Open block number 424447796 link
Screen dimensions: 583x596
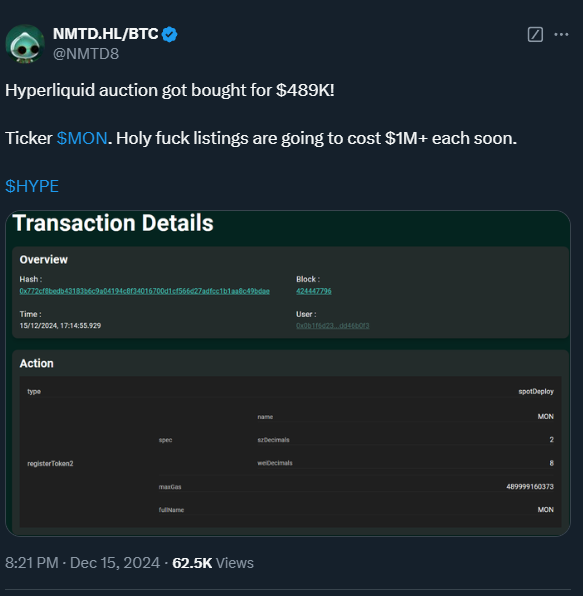[314, 291]
